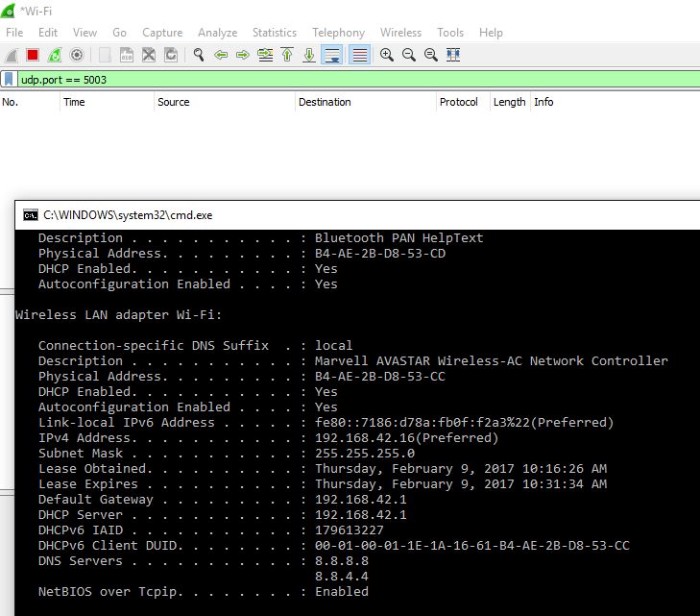
Task: Jump to first packet icon
Action: [x=287, y=55]
